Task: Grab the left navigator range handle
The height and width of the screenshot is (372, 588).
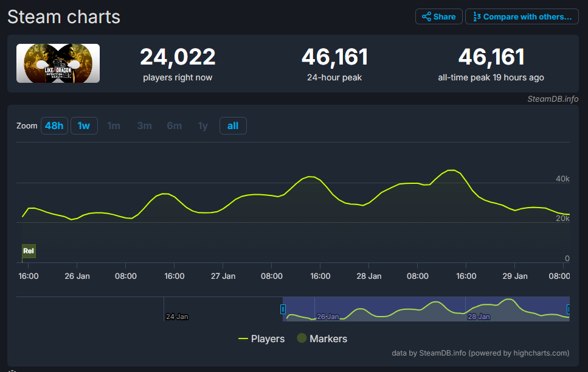Action: pyautogui.click(x=283, y=309)
